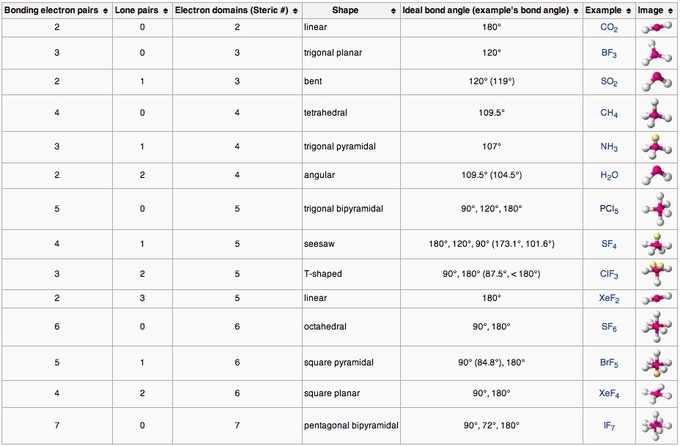Click the NH3 ammonia link

point(608,147)
